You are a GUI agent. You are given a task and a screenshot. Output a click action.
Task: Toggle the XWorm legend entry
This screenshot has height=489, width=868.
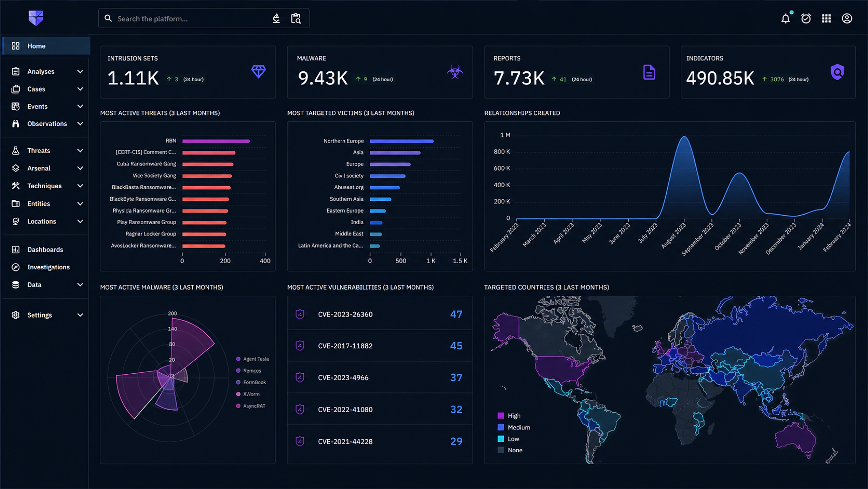(x=248, y=394)
